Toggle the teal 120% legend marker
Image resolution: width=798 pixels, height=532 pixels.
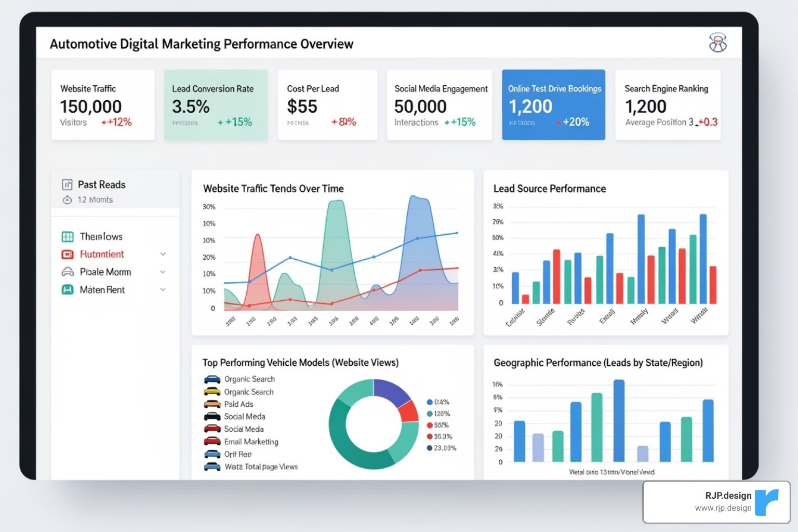(429, 413)
